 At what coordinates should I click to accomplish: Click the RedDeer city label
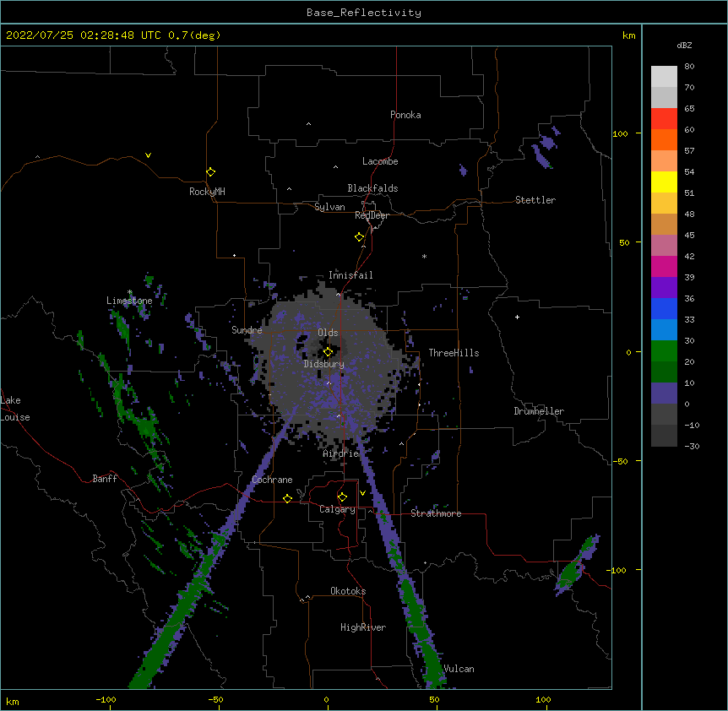pos(372,215)
